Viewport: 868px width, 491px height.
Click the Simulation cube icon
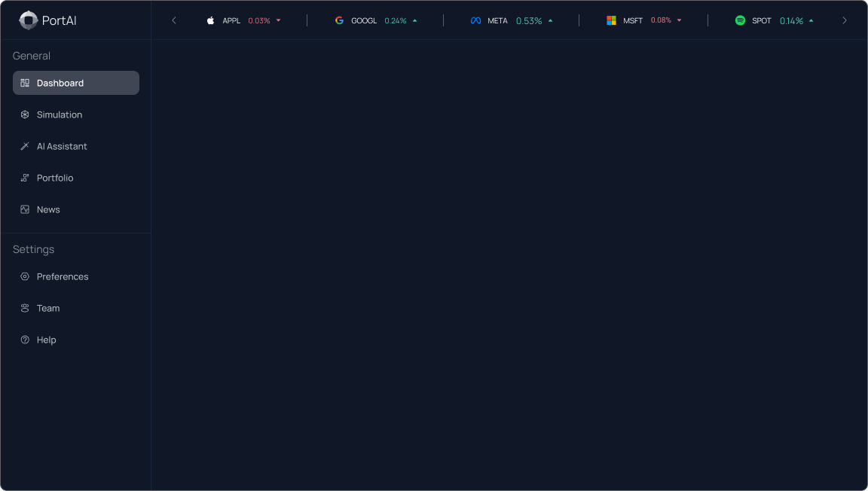coord(25,114)
